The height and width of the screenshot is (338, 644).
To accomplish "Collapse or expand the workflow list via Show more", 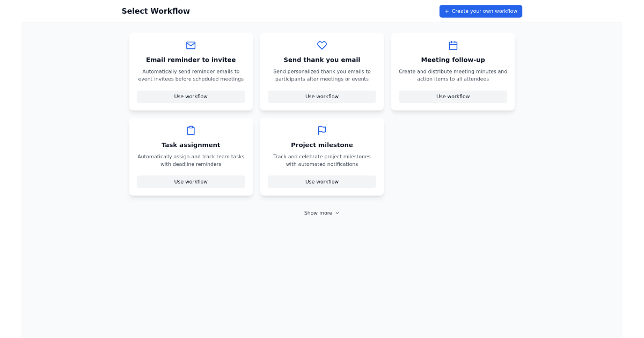I will 321,212.
